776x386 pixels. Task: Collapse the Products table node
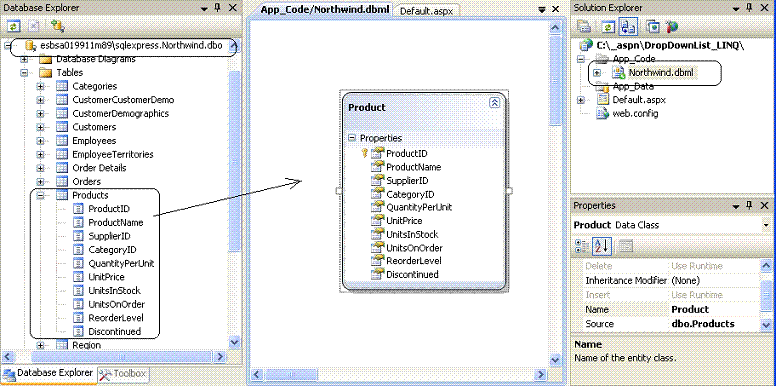(x=41, y=195)
